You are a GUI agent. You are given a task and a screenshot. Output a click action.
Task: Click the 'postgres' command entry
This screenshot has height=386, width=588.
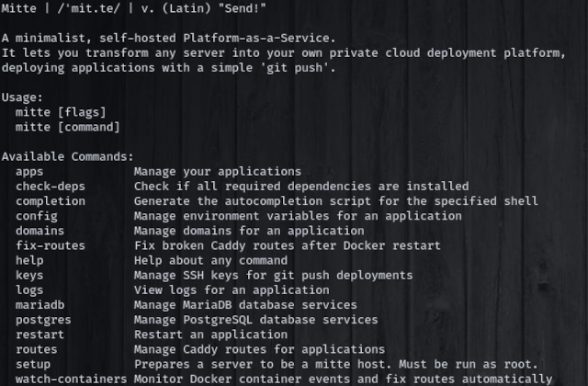pyautogui.click(x=43, y=320)
